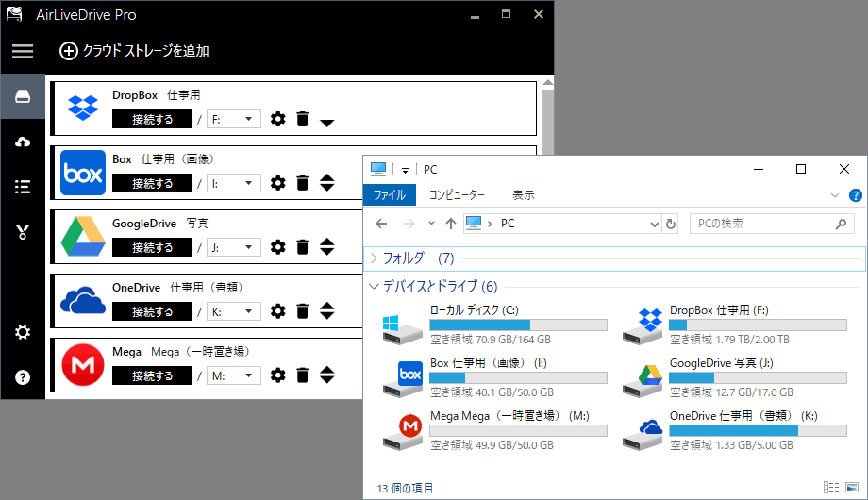
Task: Open the 表示 ribbon tab
Action: click(523, 195)
